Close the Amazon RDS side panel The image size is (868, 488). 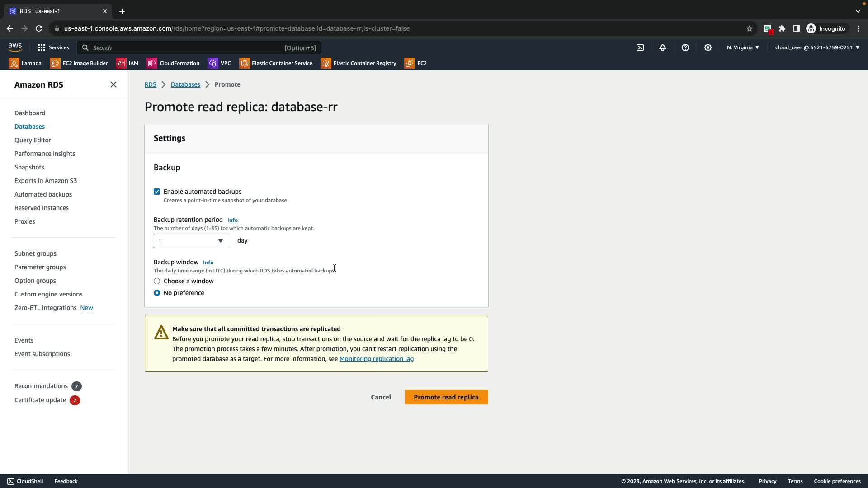(113, 85)
